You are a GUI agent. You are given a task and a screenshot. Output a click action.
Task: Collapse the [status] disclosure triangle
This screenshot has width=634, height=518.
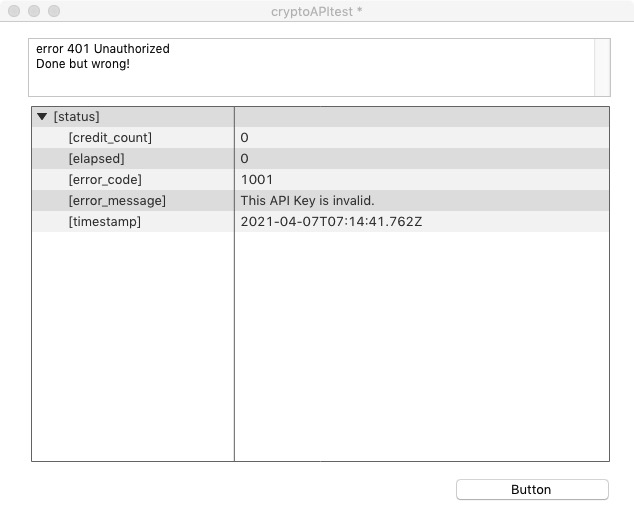[42, 117]
